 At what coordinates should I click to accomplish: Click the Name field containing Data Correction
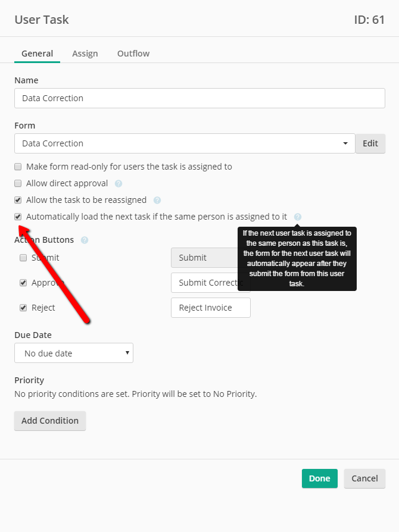199,98
